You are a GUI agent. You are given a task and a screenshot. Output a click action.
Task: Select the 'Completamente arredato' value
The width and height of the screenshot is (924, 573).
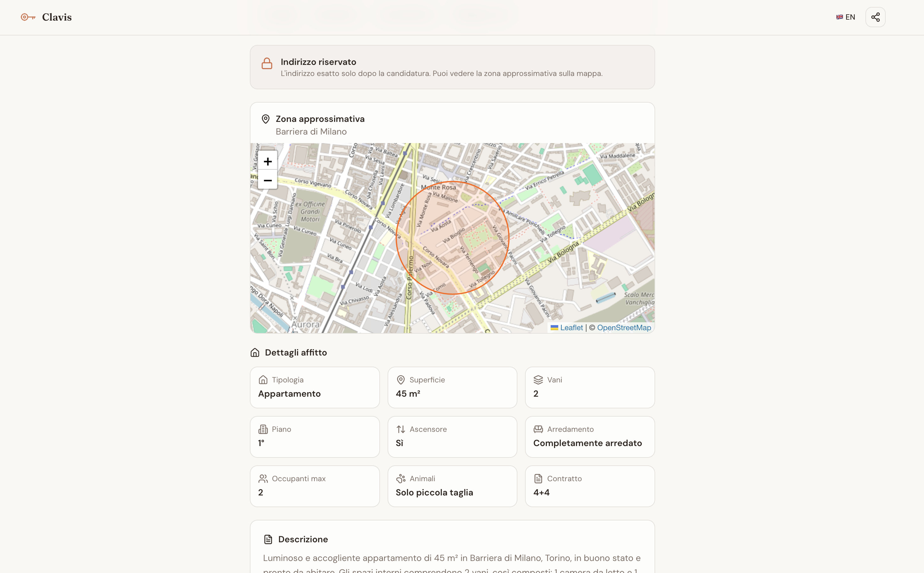tap(587, 443)
